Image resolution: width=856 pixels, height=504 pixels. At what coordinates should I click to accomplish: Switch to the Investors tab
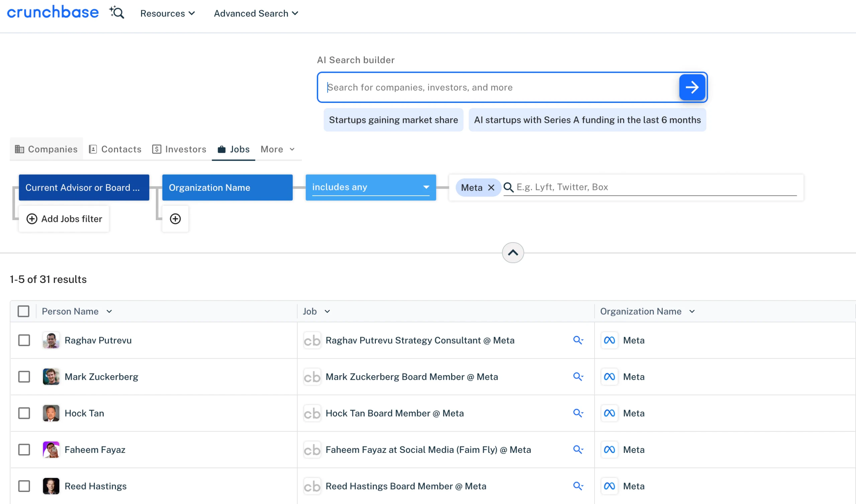coord(179,149)
